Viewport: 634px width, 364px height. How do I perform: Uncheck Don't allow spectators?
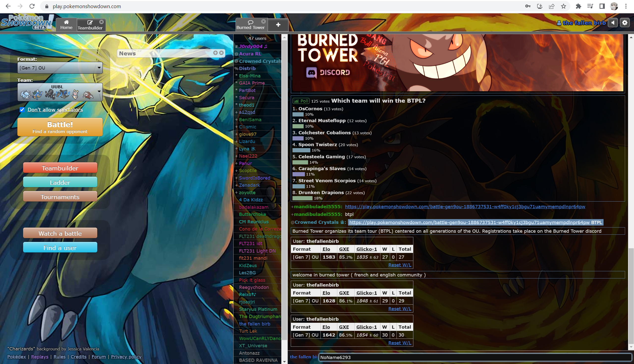coord(22,110)
